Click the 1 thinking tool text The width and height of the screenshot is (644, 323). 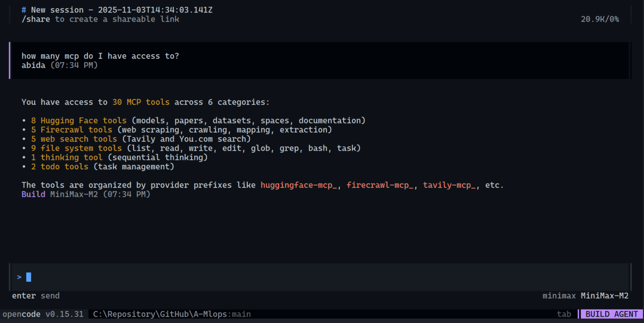click(x=67, y=157)
